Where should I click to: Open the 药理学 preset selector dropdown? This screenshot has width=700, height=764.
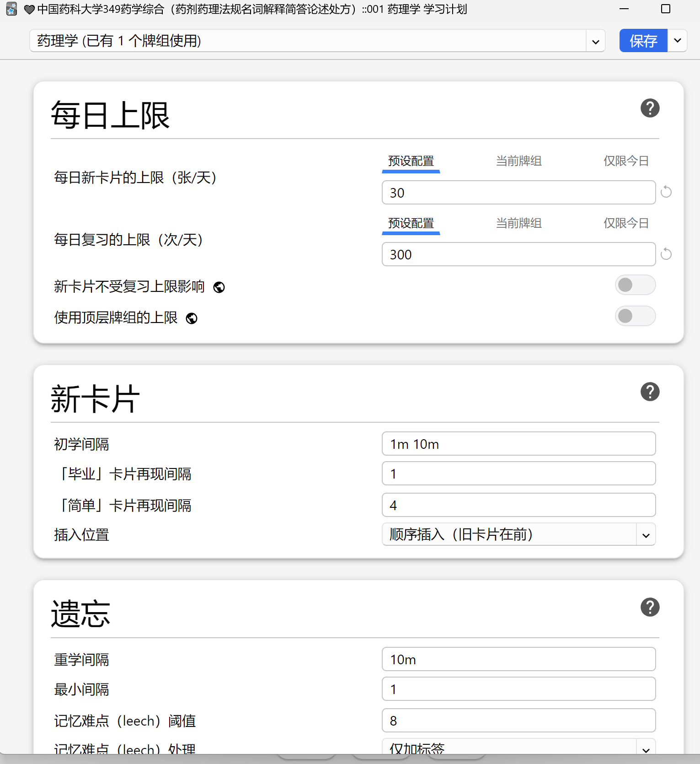[317, 41]
